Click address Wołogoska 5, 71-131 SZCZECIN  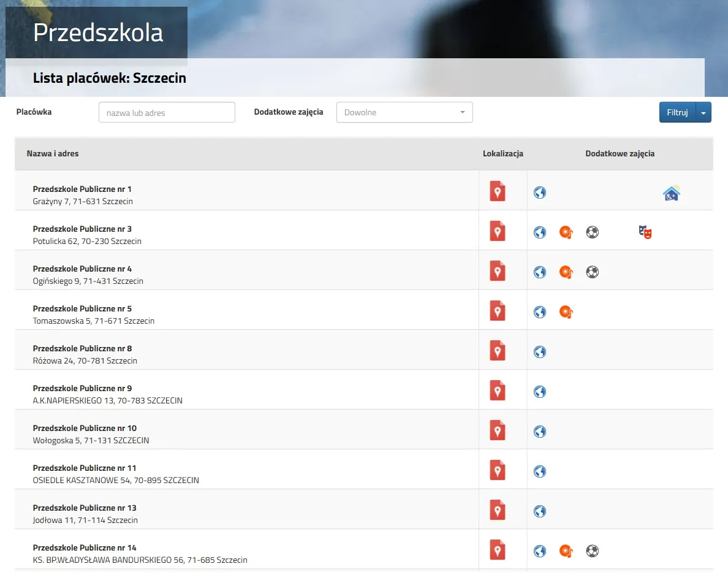(x=91, y=441)
